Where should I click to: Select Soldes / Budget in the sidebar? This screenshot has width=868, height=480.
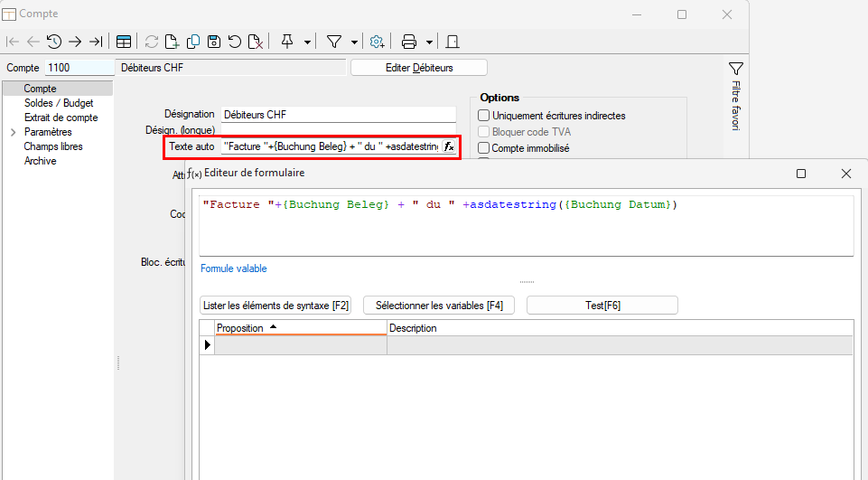click(59, 103)
